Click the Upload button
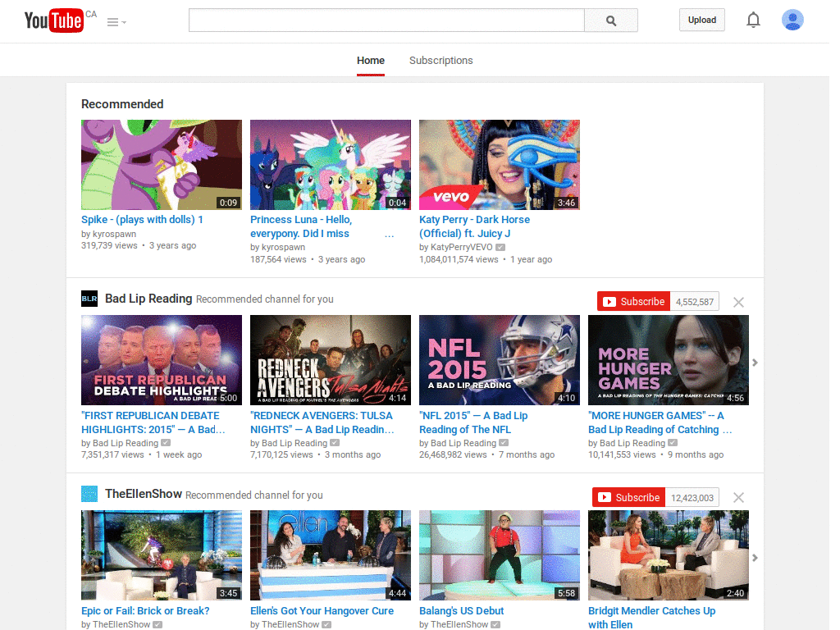 pos(702,20)
